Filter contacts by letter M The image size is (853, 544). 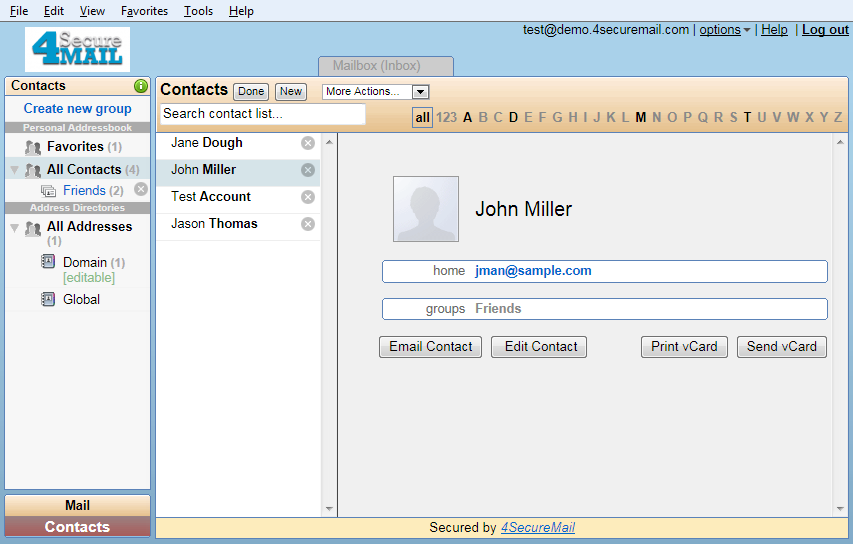[x=640, y=117]
